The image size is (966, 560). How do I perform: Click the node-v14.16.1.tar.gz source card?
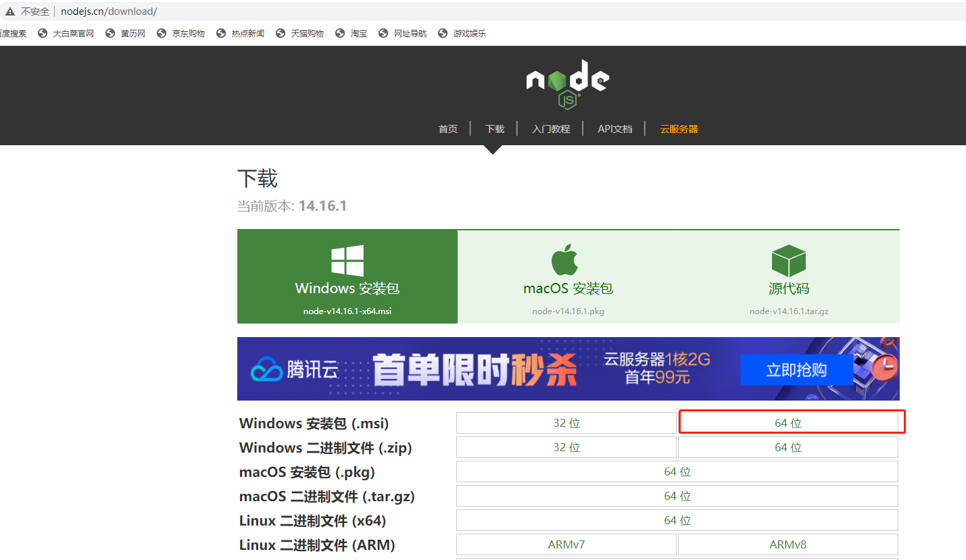tap(789, 311)
